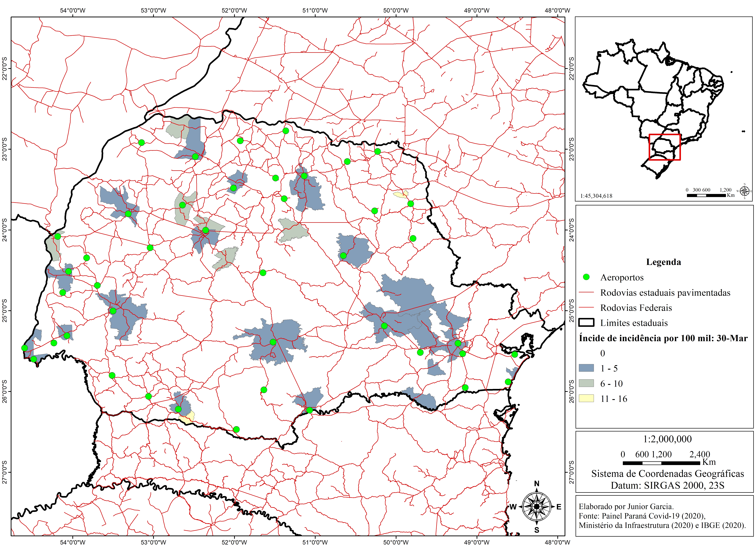Click the Íncide de incidência por 100 mil heading

(663, 338)
